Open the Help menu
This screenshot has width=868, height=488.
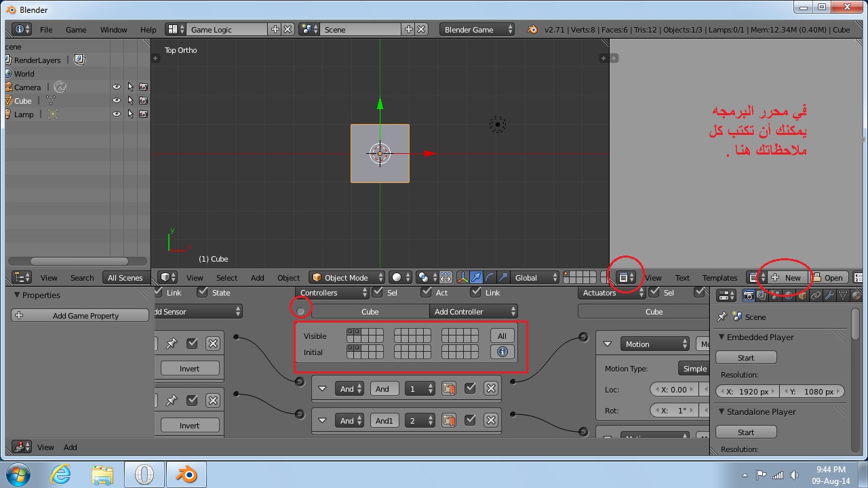pos(148,29)
